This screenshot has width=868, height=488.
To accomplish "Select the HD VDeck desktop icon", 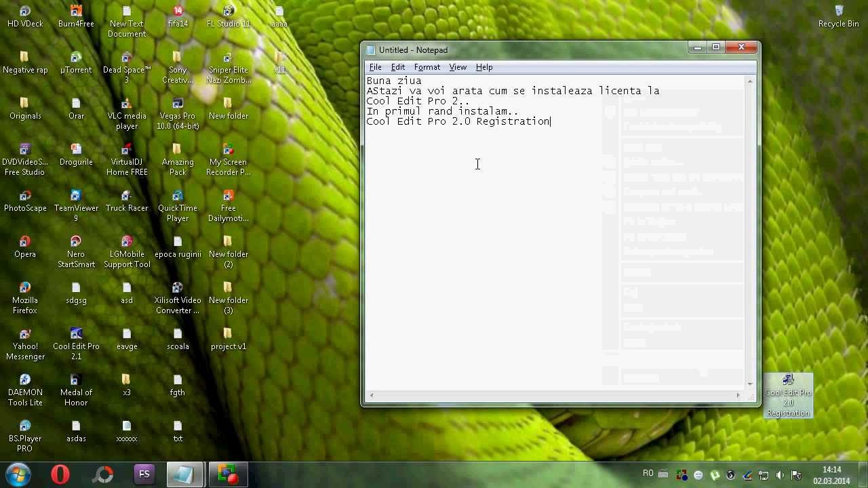I will point(25,17).
